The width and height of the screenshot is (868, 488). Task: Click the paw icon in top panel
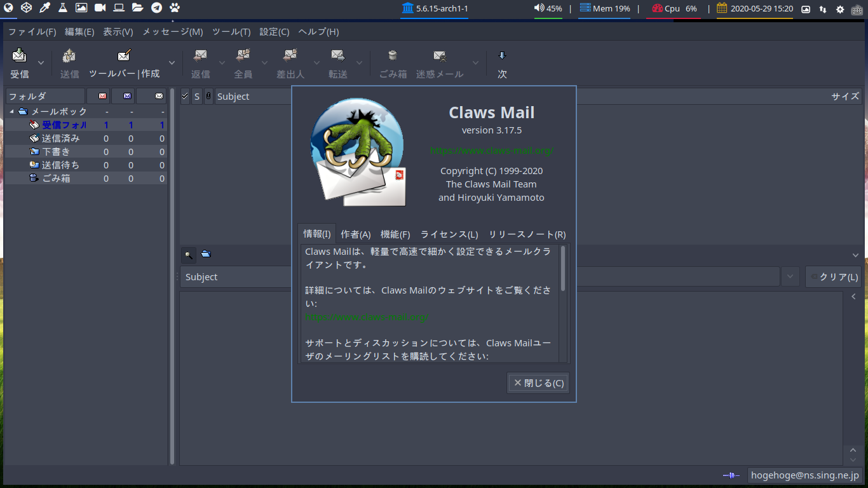pyautogui.click(x=175, y=8)
